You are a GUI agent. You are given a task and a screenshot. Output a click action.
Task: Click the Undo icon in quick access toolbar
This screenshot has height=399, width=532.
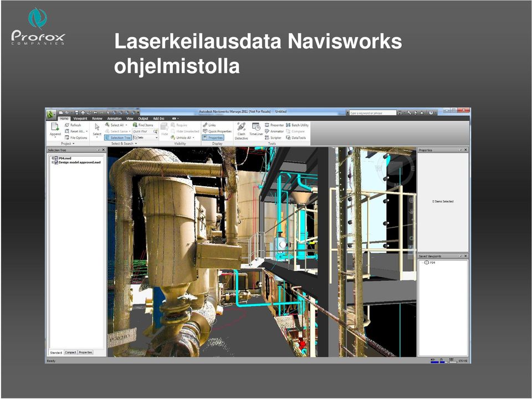95,112
